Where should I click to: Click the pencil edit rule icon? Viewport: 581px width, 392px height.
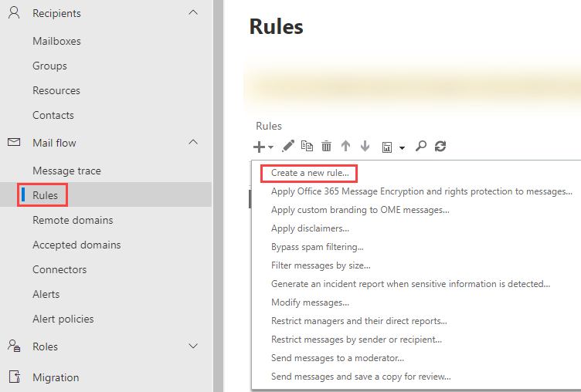(288, 146)
